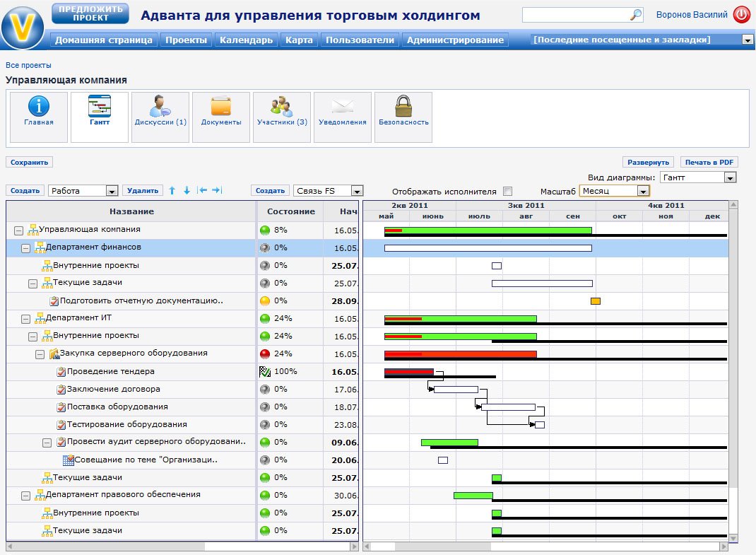Collapse Закупка серверного оборудования node
756x555 pixels.
point(40,354)
